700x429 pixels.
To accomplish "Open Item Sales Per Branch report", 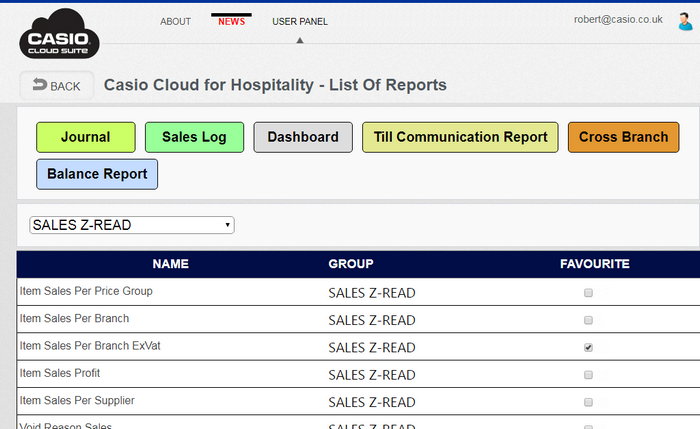I will coord(74,318).
